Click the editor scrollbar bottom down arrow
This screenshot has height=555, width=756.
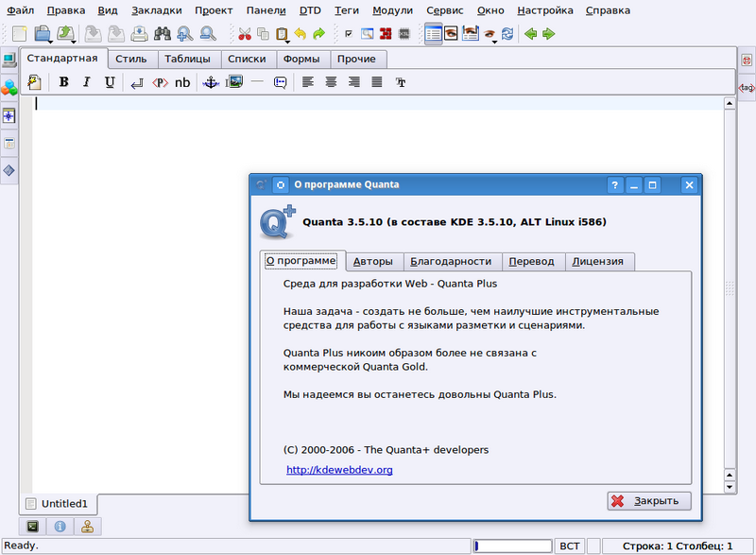(730, 487)
